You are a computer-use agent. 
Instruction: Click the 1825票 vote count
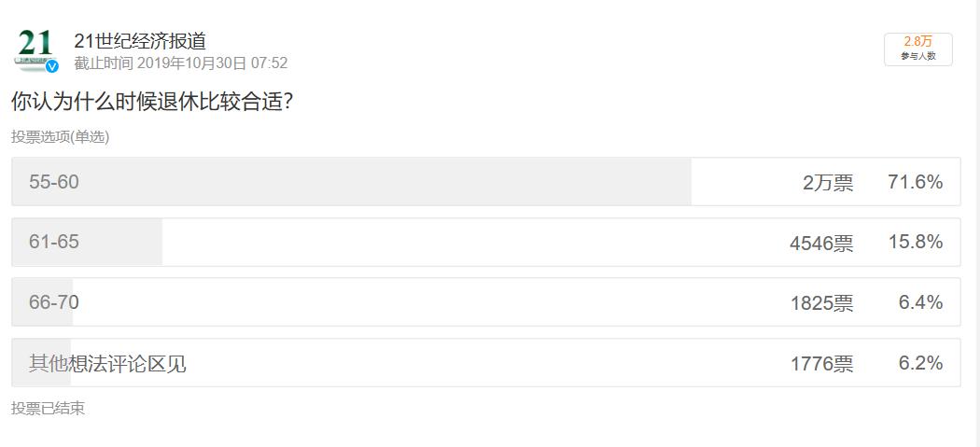820,303
